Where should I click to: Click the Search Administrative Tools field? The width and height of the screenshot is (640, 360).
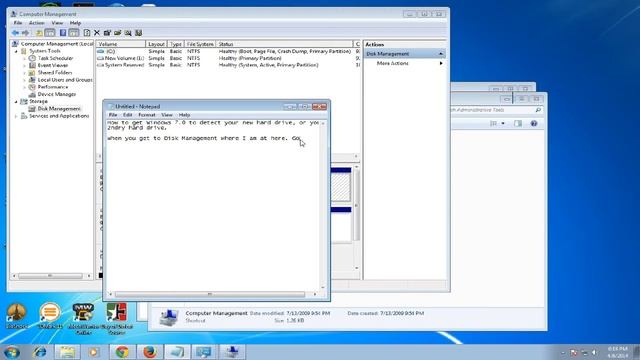[496, 110]
